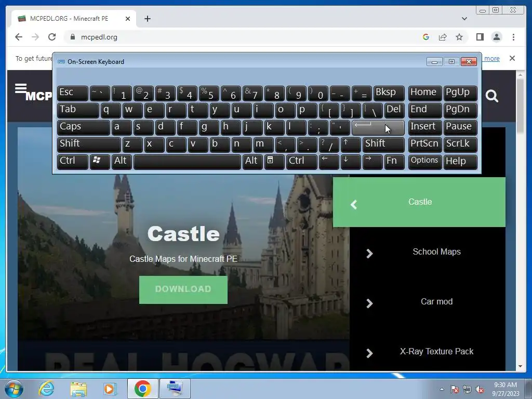
Task: Open Windows Explorer from taskbar
Action: pyautogui.click(x=78, y=389)
